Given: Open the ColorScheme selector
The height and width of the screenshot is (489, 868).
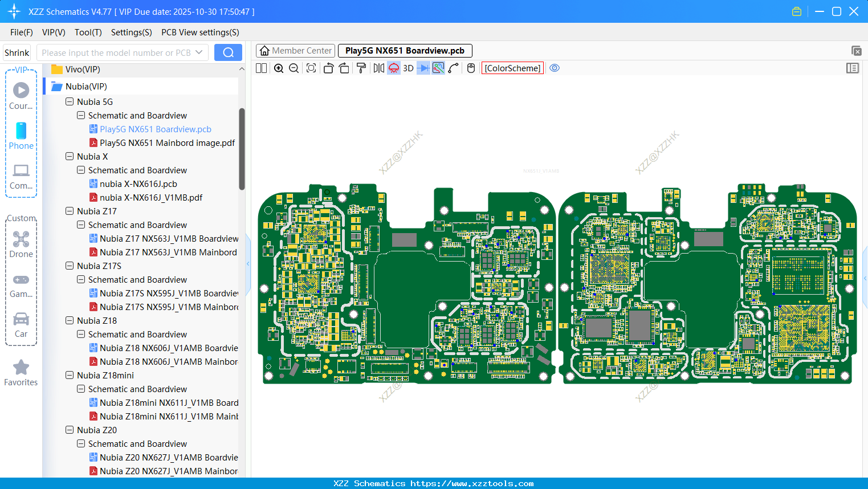Looking at the screenshot, I should [x=512, y=68].
